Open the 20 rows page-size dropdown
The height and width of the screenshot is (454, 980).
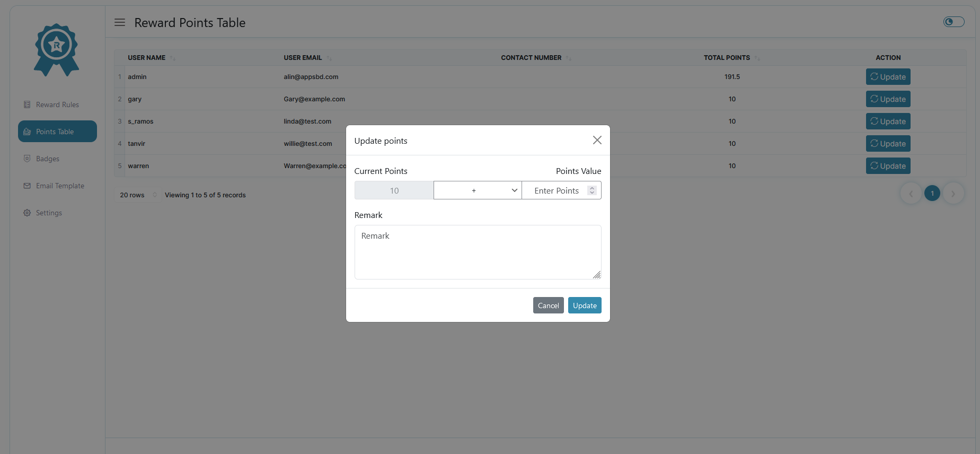pyautogui.click(x=138, y=195)
